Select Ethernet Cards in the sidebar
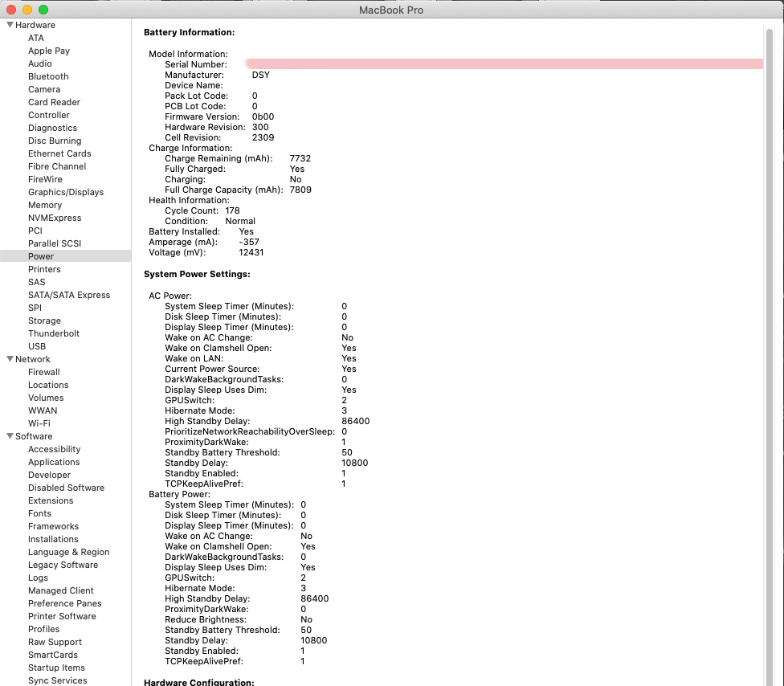This screenshot has height=686, width=784. 59,153
